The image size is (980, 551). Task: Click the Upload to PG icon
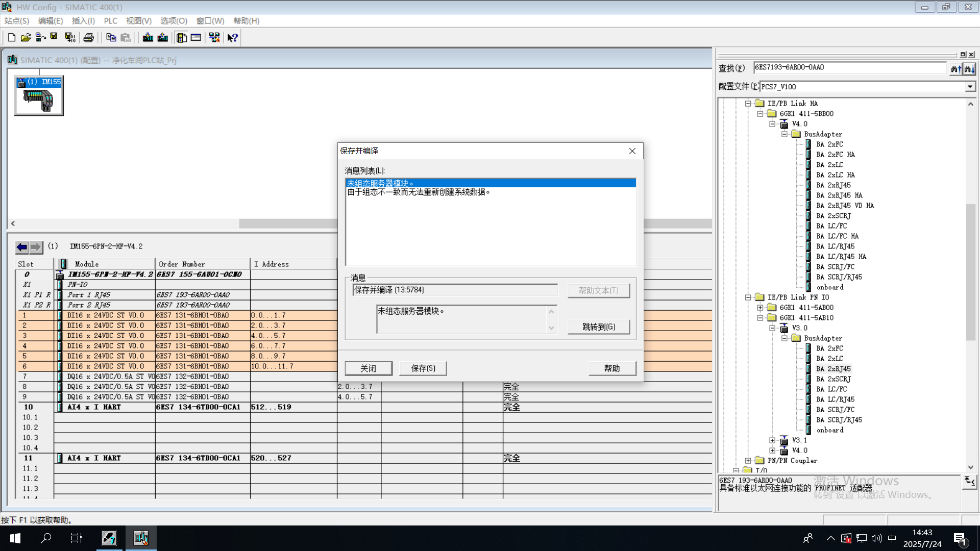pyautogui.click(x=163, y=37)
